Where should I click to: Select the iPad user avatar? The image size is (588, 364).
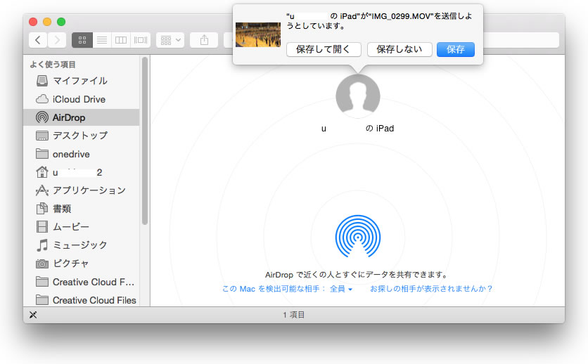click(358, 96)
